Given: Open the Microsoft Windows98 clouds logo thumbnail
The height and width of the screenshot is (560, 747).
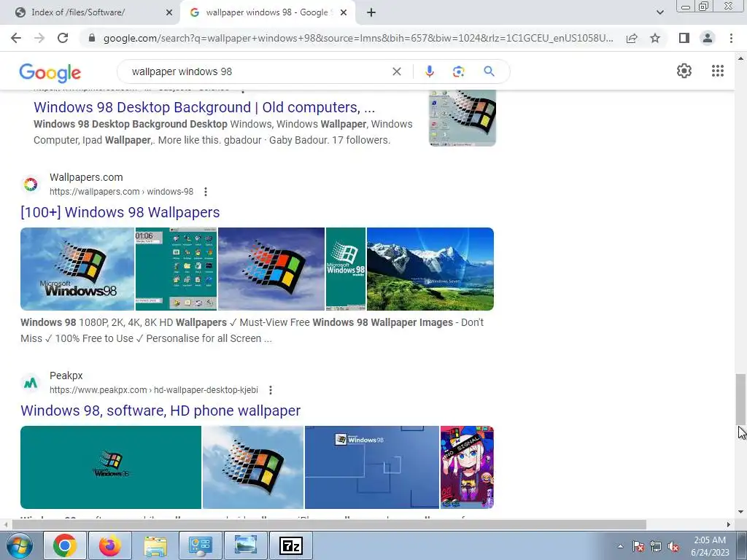Looking at the screenshot, I should pos(77,269).
